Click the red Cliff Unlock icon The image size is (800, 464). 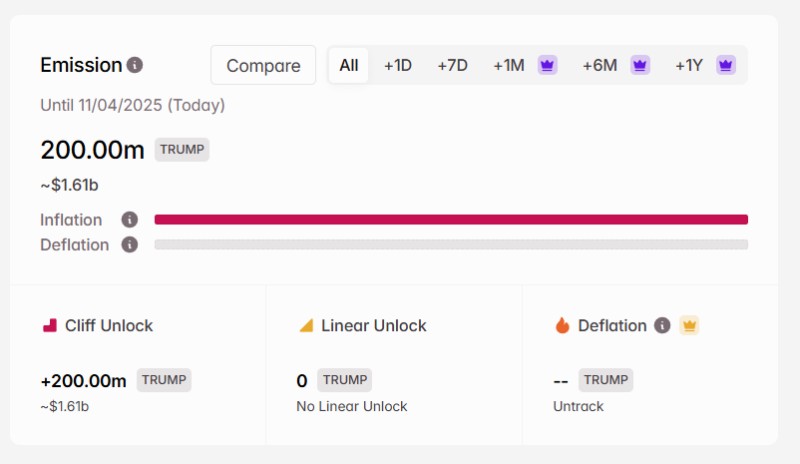click(49, 325)
